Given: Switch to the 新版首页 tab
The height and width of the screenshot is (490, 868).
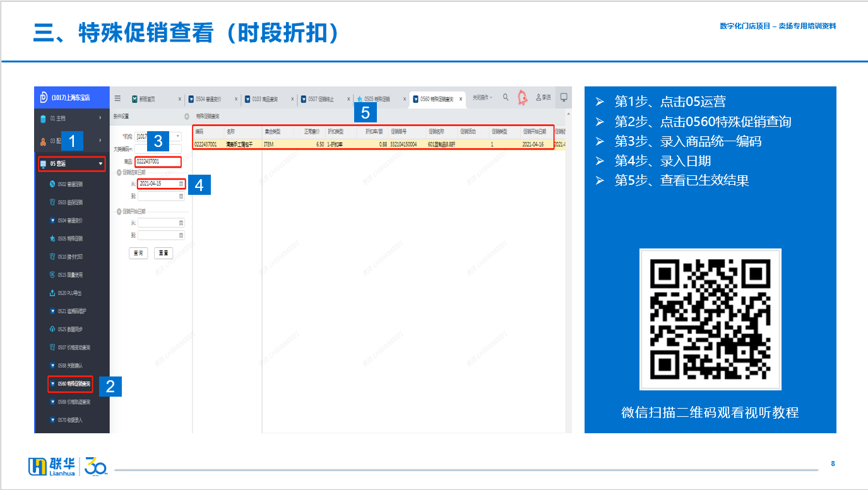Looking at the screenshot, I should (147, 99).
